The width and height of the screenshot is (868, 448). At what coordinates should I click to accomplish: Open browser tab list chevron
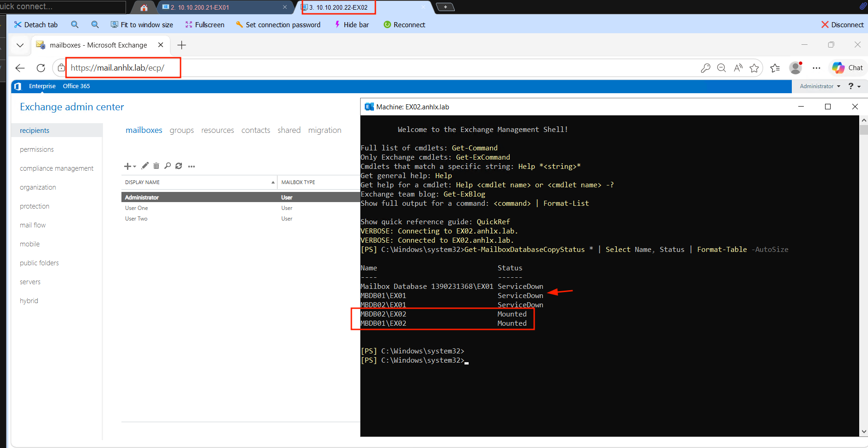tap(20, 45)
